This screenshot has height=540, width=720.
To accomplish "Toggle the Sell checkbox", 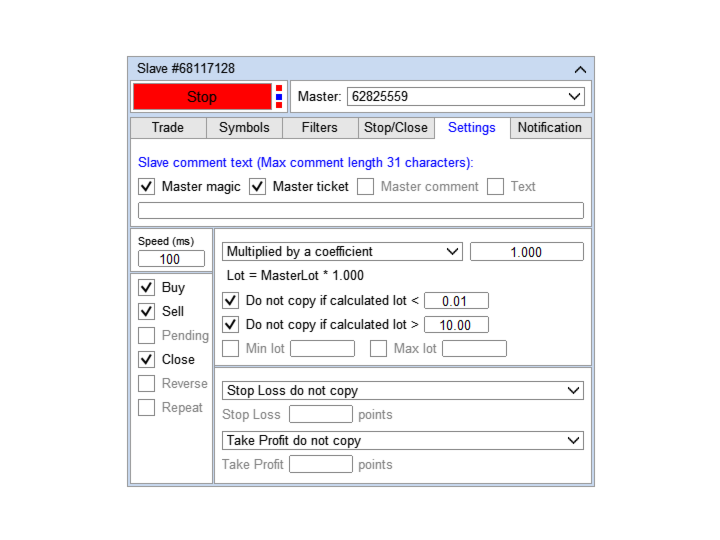I will 146,311.
